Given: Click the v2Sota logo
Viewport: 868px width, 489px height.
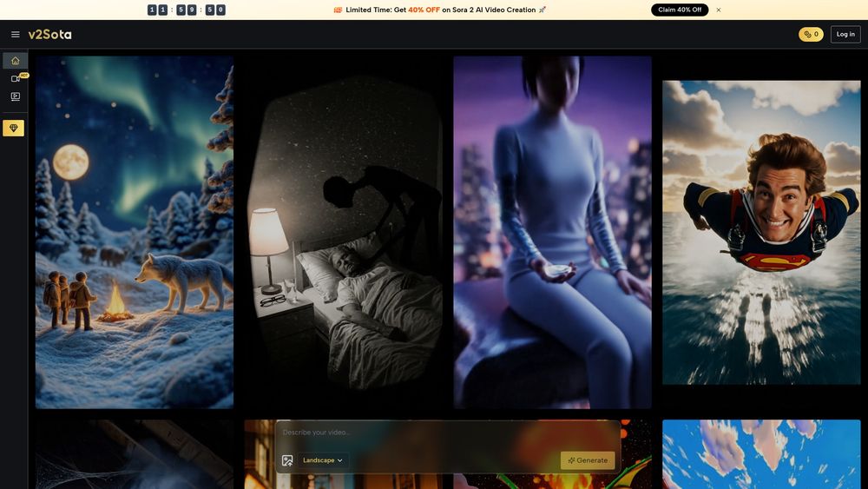Looking at the screenshot, I should pyautogui.click(x=49, y=35).
